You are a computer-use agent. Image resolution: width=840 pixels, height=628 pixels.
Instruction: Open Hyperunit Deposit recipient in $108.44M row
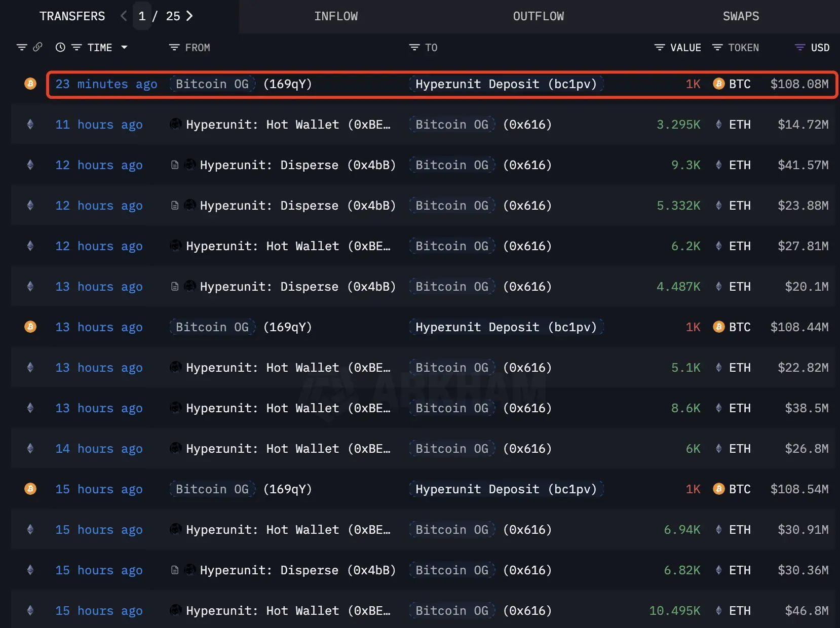[x=506, y=327]
